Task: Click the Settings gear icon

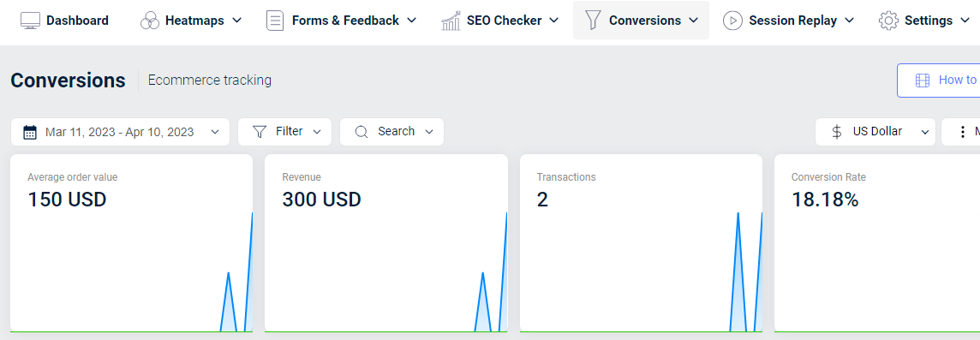Action: [888, 21]
